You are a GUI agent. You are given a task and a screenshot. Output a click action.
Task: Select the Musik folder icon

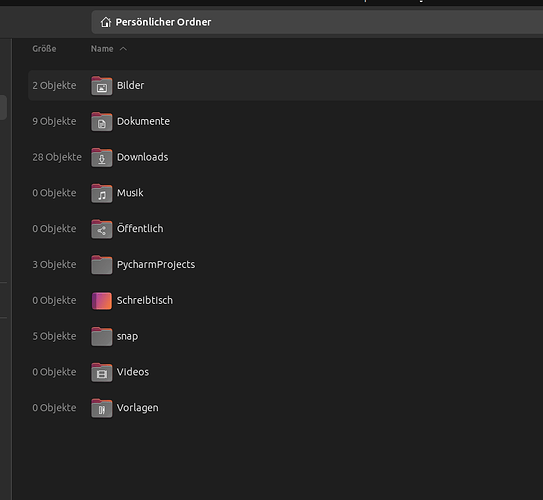click(x=101, y=193)
